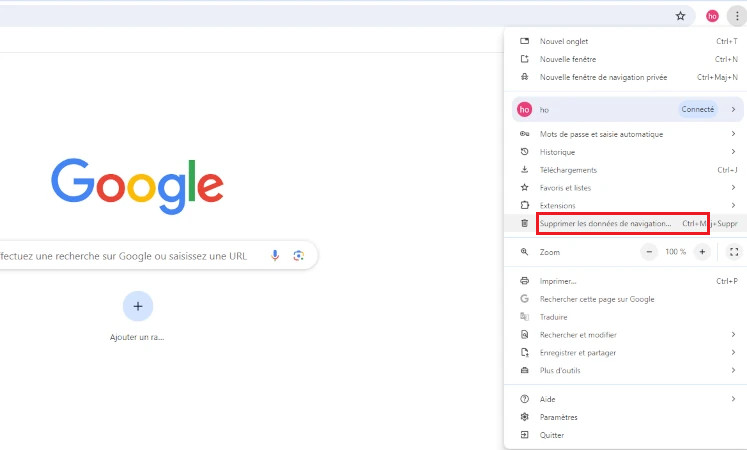
Task: Expand the Mots de passe submenu chevron
Action: point(733,134)
